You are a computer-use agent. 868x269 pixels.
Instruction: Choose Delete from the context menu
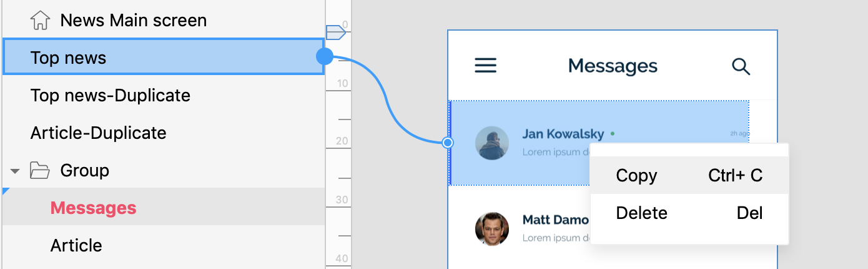coord(689,213)
